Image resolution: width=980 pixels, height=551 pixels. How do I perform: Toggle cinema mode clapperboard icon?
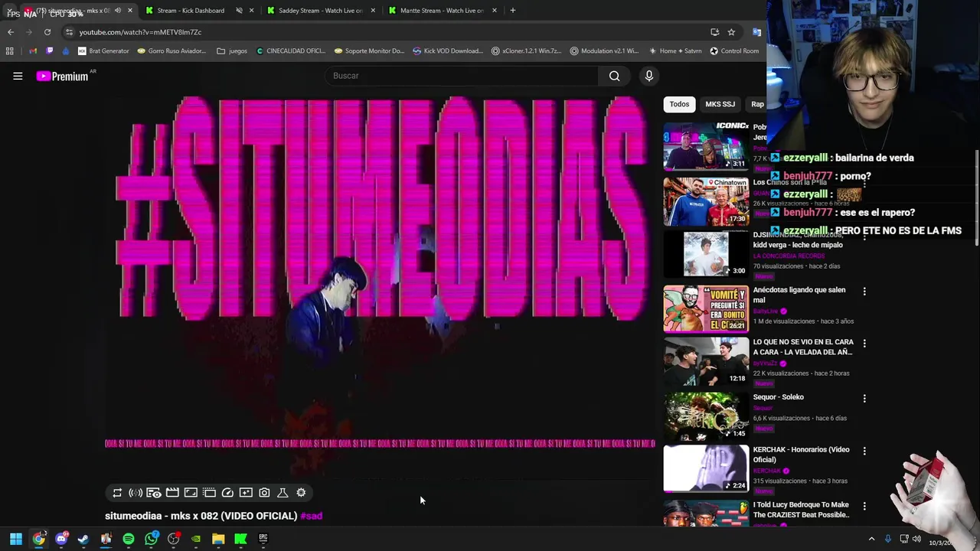[172, 493]
